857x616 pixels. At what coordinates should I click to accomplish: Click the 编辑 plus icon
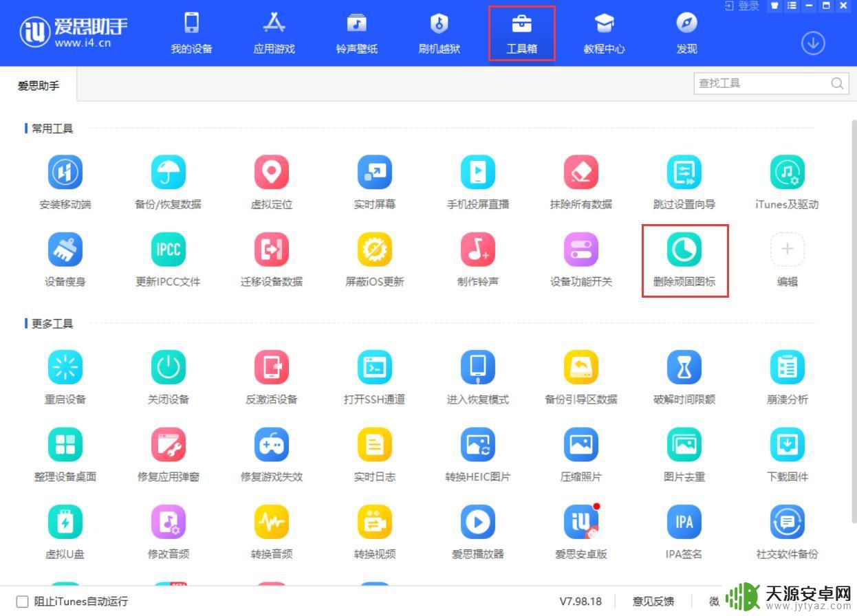click(x=788, y=249)
